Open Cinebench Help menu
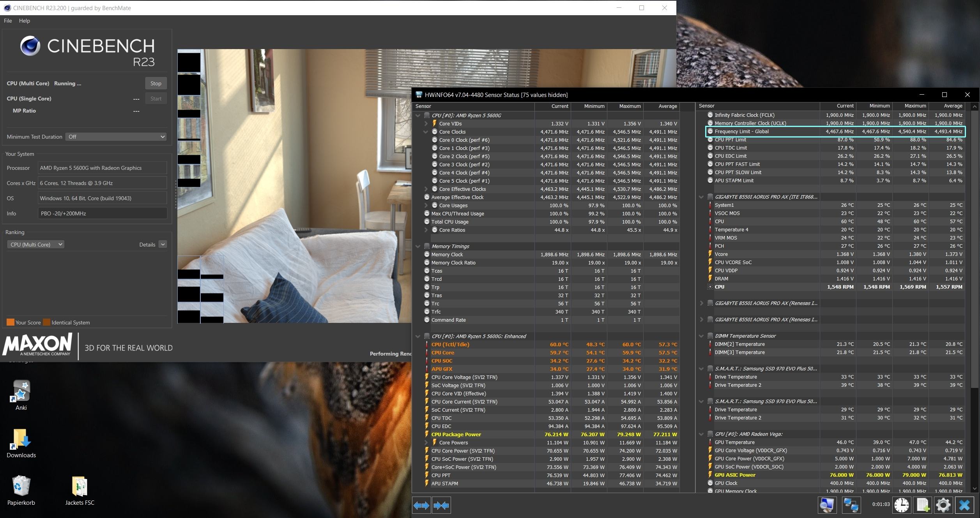This screenshot has width=980, height=518. coord(25,21)
